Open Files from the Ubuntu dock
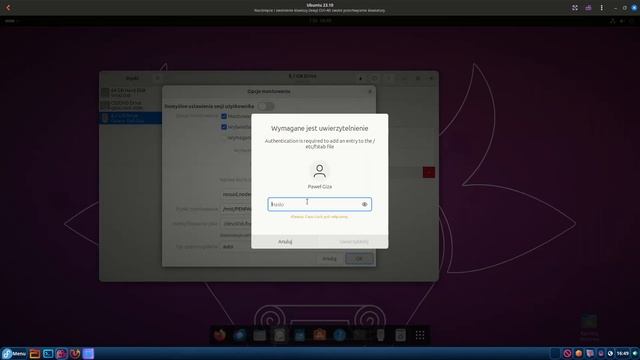 (260, 335)
